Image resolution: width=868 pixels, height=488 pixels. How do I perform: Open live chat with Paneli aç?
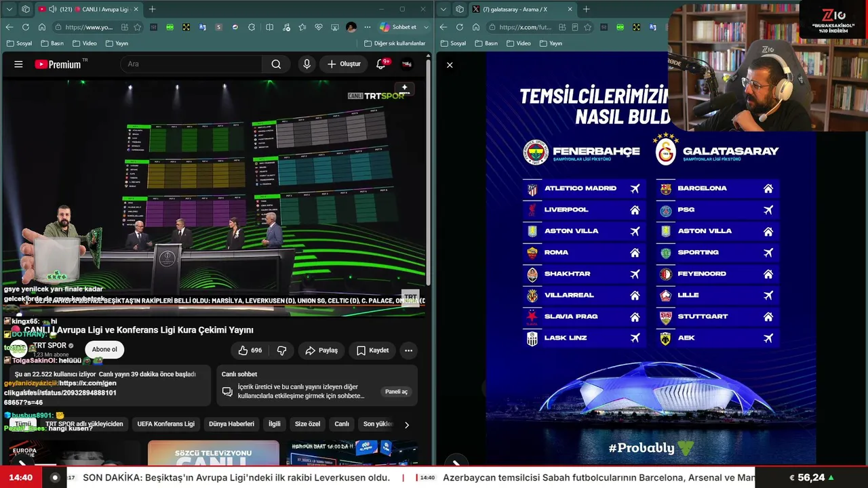(x=397, y=392)
